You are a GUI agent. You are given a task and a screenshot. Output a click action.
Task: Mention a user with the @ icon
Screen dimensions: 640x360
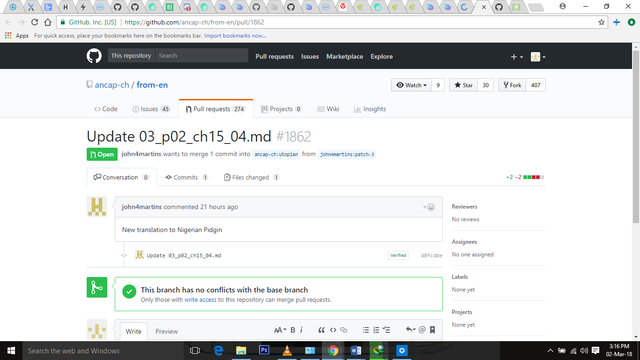tap(422, 330)
